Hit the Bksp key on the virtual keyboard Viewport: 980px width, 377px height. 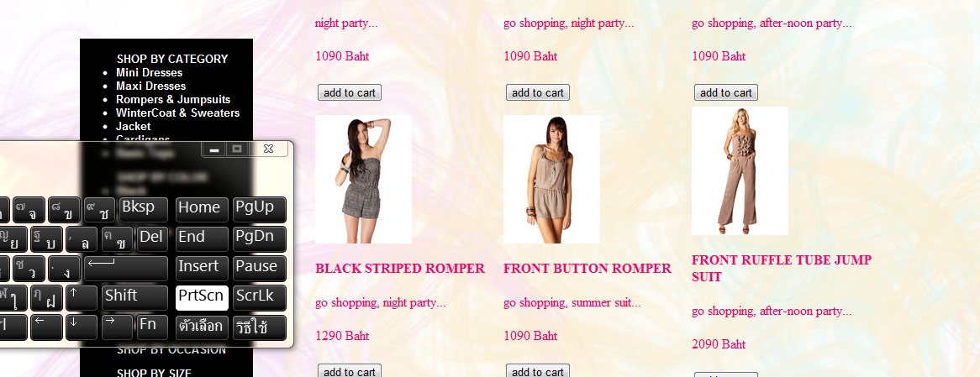pyautogui.click(x=144, y=210)
